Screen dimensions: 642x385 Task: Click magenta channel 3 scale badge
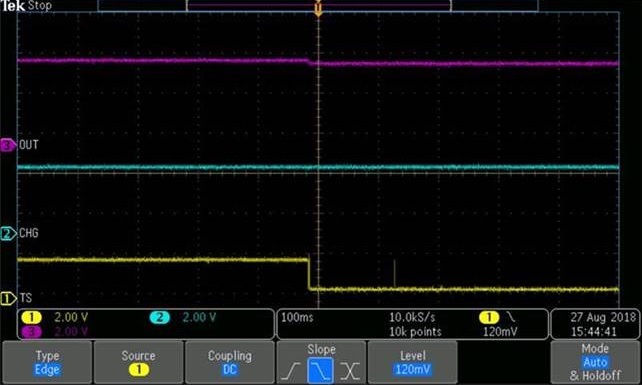coord(32,331)
